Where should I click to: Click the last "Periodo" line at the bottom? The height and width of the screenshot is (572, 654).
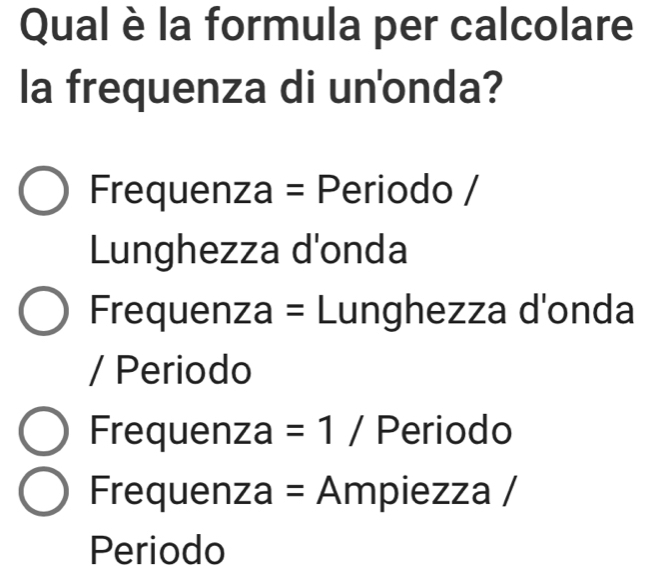tap(156, 550)
